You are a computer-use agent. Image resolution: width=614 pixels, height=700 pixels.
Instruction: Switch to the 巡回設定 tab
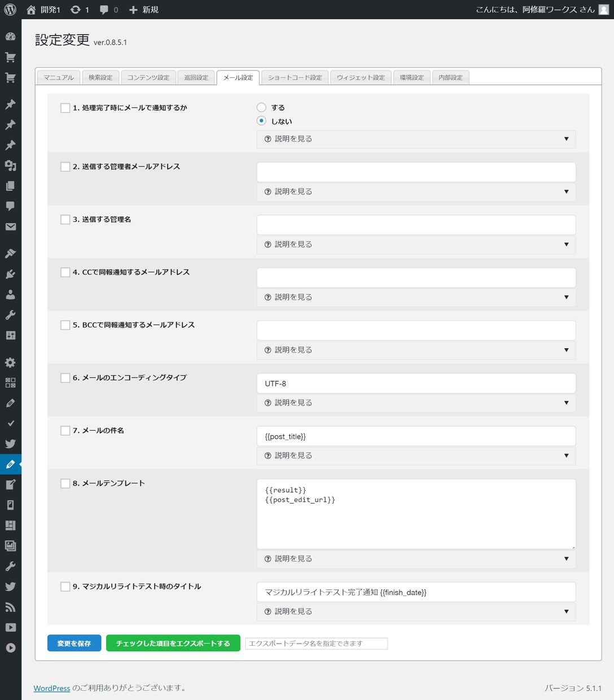(196, 77)
